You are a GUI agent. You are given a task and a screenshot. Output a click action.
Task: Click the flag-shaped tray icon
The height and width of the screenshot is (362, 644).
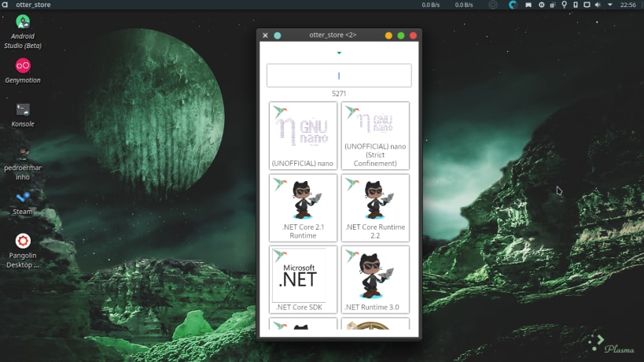coord(528,5)
